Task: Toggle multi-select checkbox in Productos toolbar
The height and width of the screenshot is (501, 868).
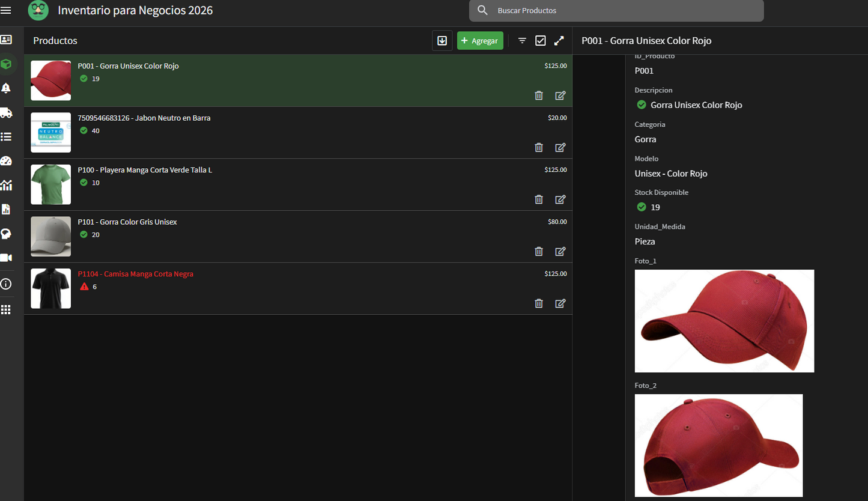Action: tap(541, 41)
